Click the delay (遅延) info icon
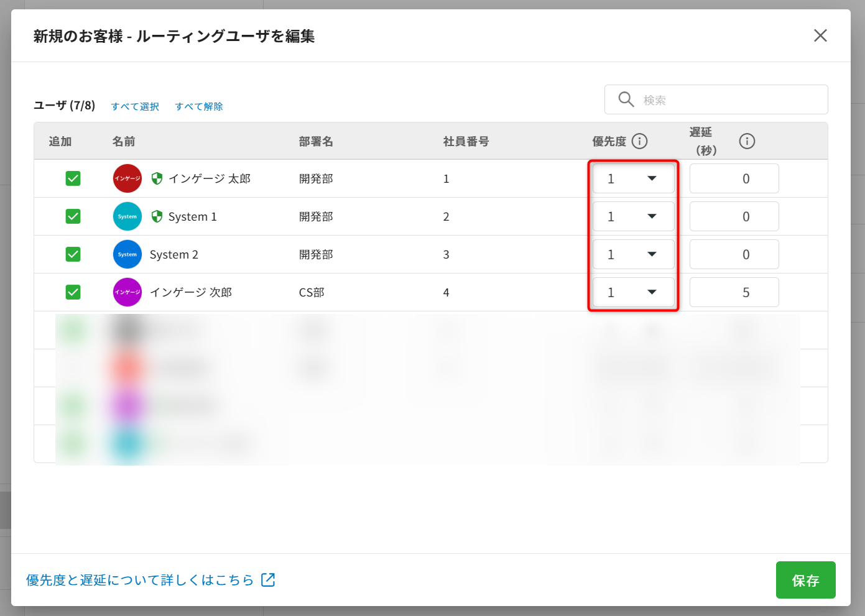 [x=747, y=141]
